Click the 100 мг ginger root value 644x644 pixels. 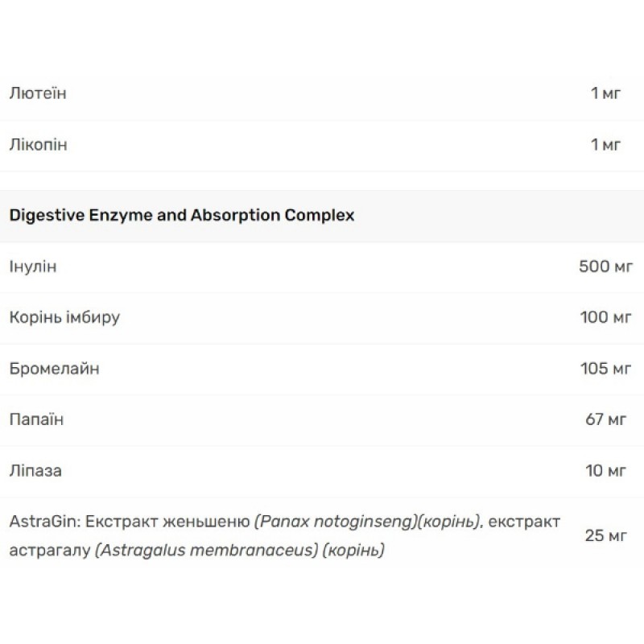606,317
